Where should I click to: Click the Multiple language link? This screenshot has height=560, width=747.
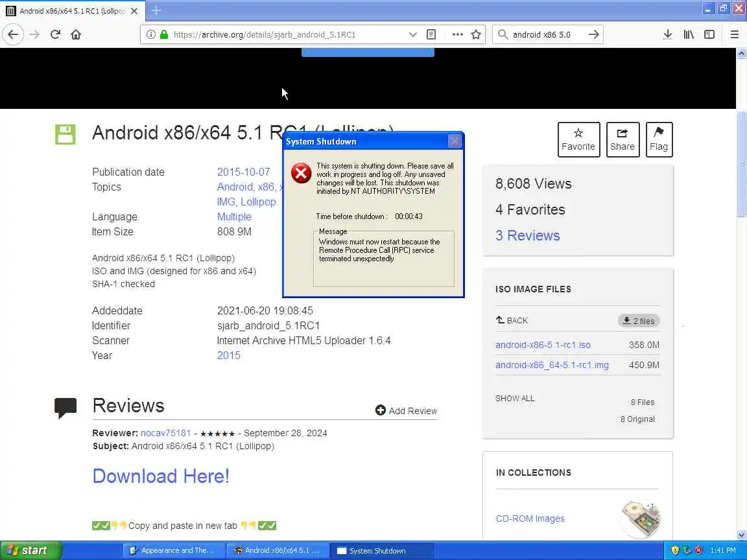pos(234,216)
